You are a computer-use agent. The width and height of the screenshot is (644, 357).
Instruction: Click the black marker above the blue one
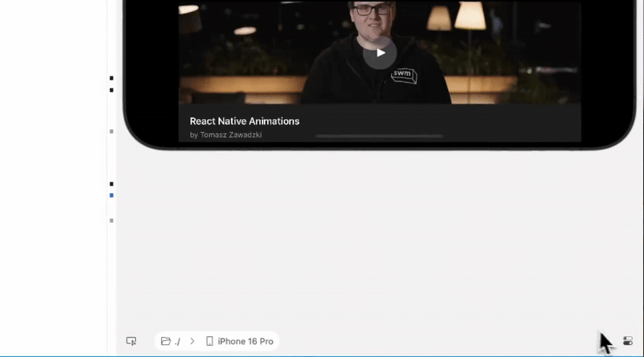pyautogui.click(x=111, y=184)
